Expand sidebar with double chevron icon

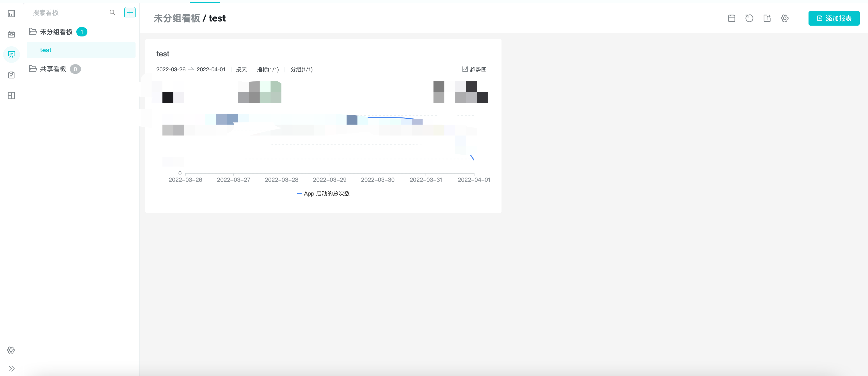pyautogui.click(x=11, y=368)
